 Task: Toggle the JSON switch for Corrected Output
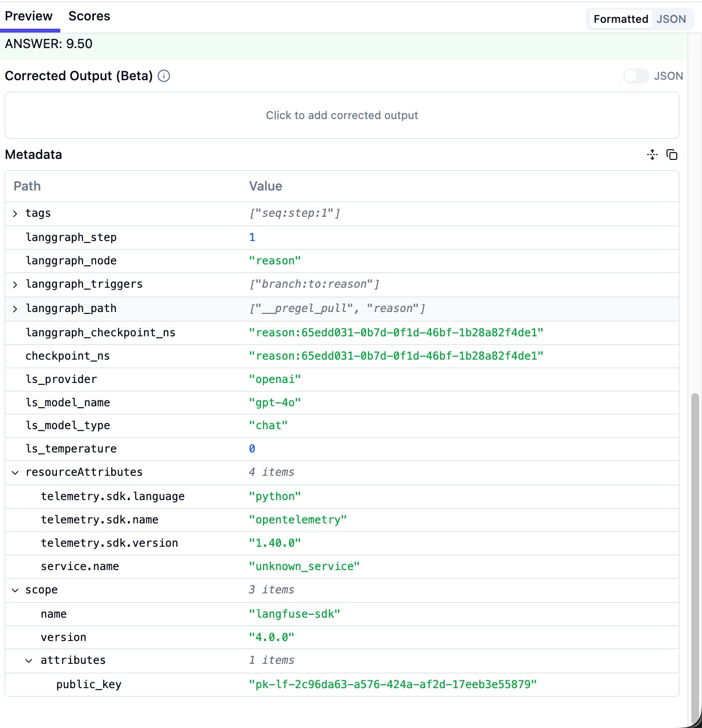click(x=636, y=76)
